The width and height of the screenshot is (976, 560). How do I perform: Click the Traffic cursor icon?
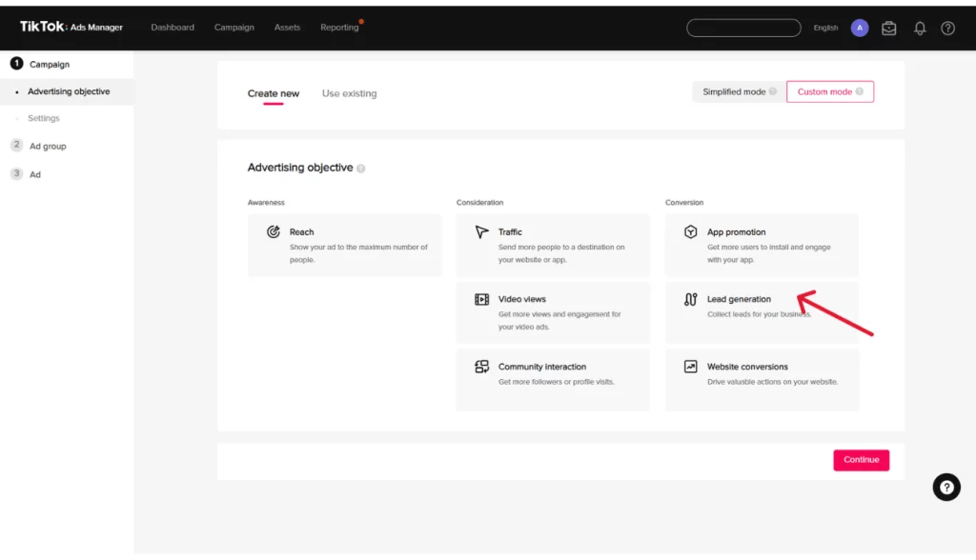[x=481, y=232]
